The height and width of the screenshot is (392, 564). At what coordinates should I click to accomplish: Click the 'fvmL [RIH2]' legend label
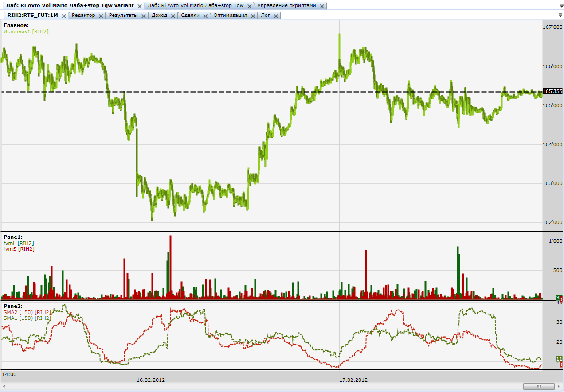pyautogui.click(x=19, y=243)
